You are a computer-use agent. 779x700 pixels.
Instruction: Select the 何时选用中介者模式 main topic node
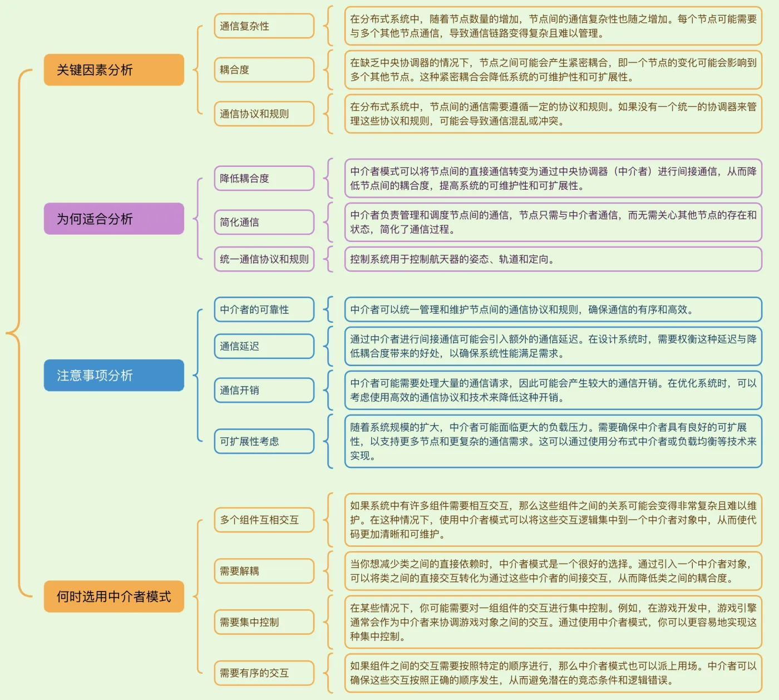114,597
